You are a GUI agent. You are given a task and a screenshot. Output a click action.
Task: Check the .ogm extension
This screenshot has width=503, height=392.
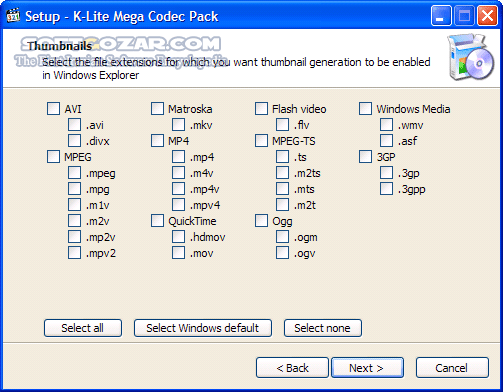(282, 237)
